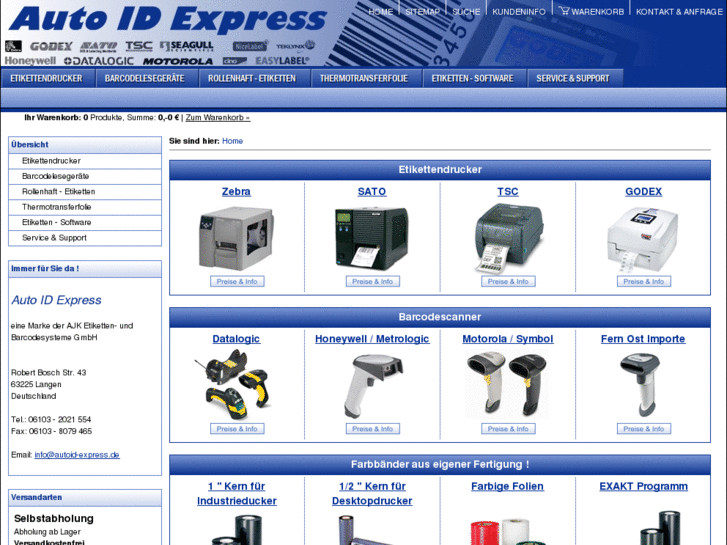Open the Honeywell / Metrologic scanner image
This screenshot has width=727, height=545.
coord(372,386)
